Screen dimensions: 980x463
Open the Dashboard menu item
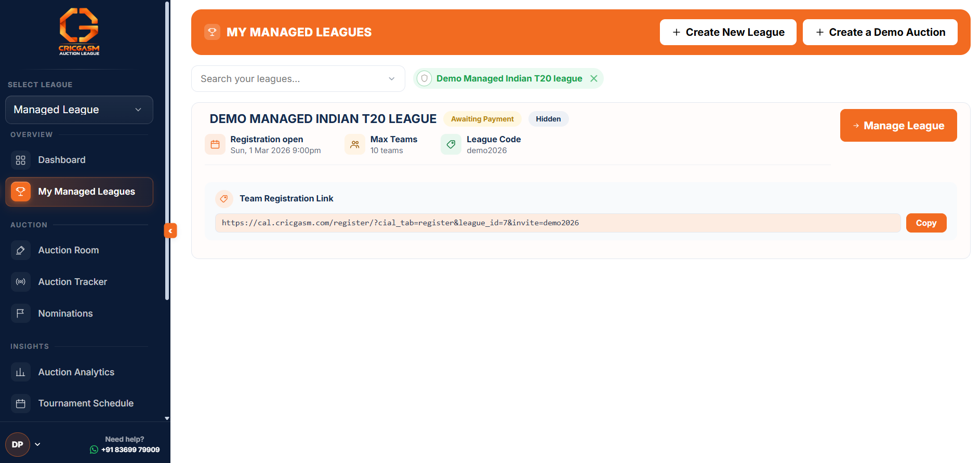point(79,160)
